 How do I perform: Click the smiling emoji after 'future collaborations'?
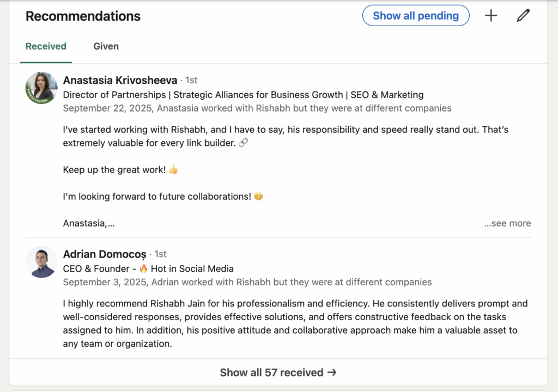pyautogui.click(x=258, y=197)
